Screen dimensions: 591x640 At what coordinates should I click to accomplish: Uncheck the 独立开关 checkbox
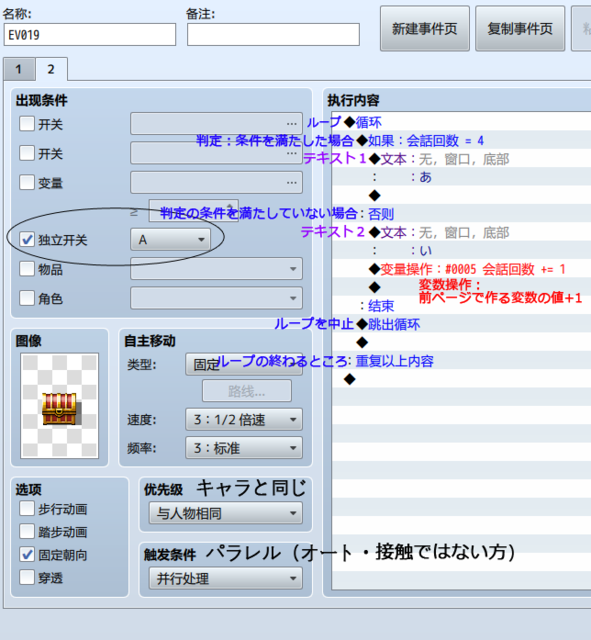(27, 240)
